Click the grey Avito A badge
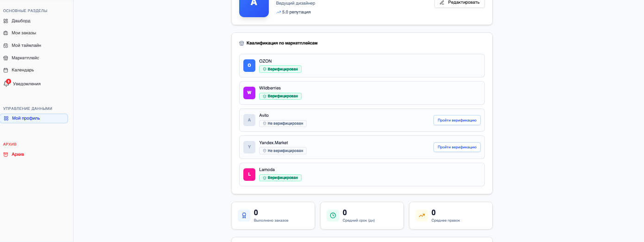This screenshot has height=242, width=644. pos(249,120)
